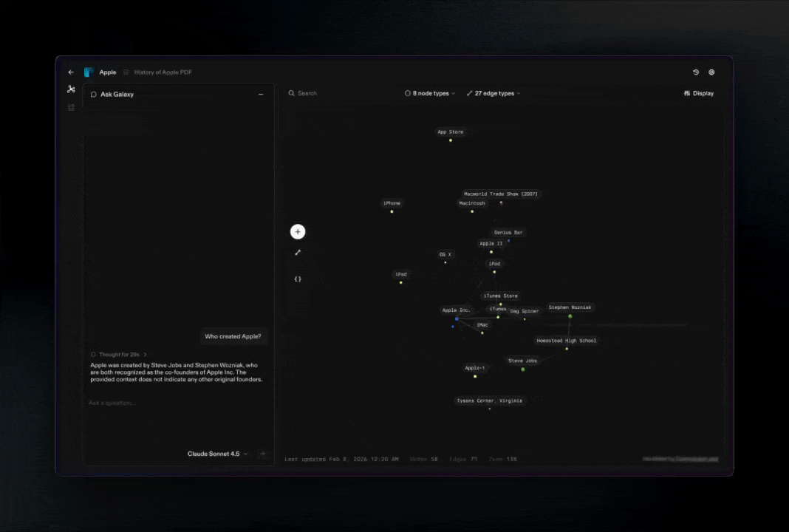Open settings gear icon at top right

[711, 72]
